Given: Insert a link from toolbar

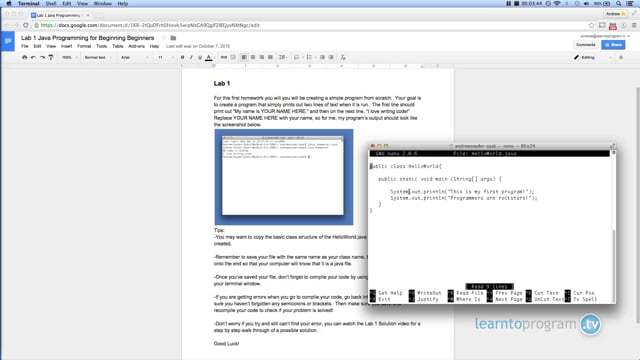Looking at the screenshot, I should pos(224,58).
